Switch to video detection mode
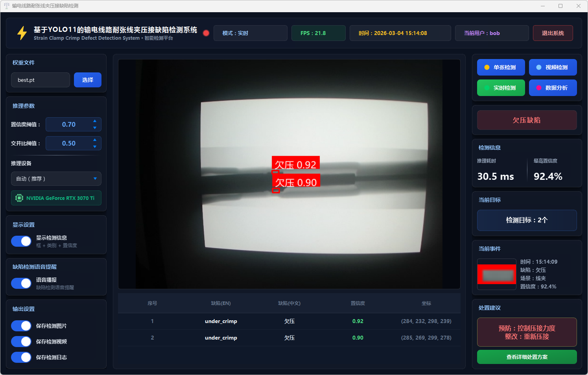The image size is (588, 375). tap(553, 67)
